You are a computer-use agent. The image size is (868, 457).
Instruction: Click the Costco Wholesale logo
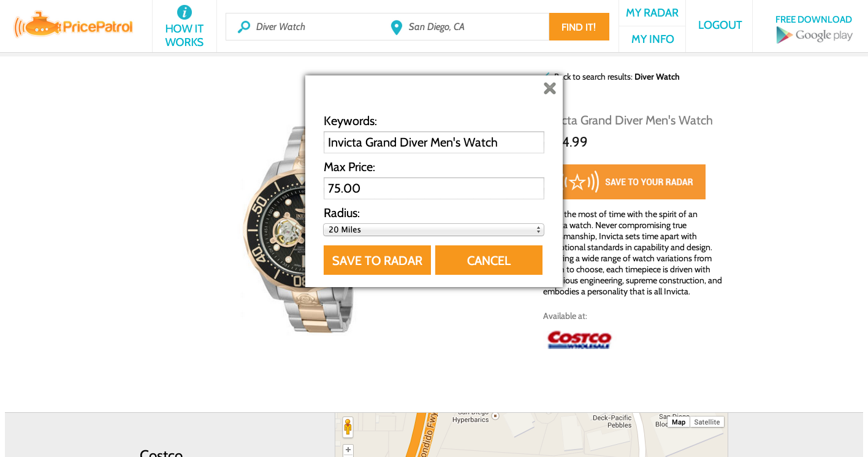(579, 340)
